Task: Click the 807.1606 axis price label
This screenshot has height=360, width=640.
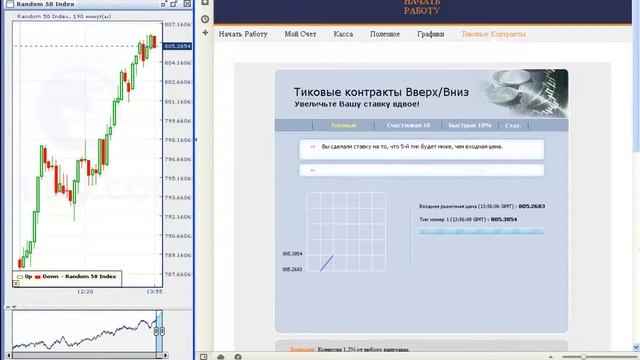Action: click(178, 24)
